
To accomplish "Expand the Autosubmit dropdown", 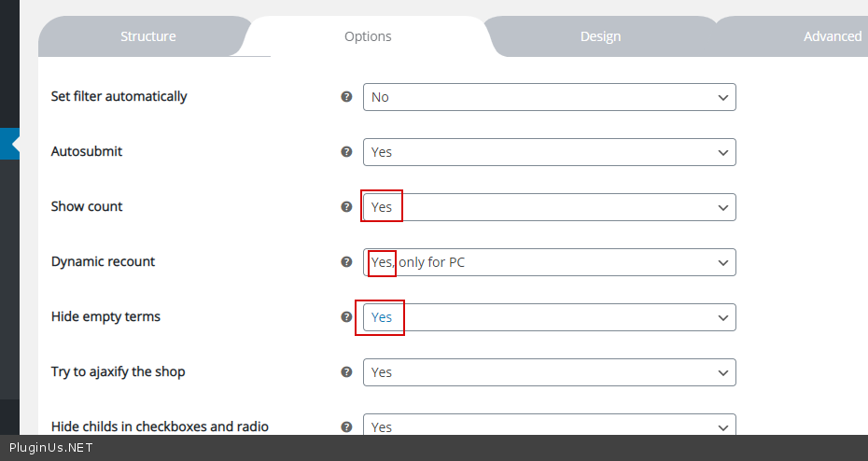I will click(549, 152).
